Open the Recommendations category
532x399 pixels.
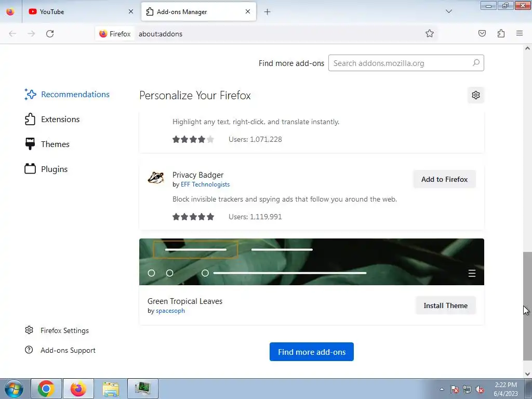(x=67, y=95)
